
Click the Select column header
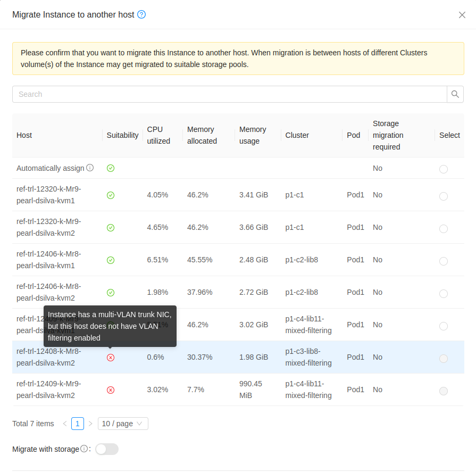[449, 135]
